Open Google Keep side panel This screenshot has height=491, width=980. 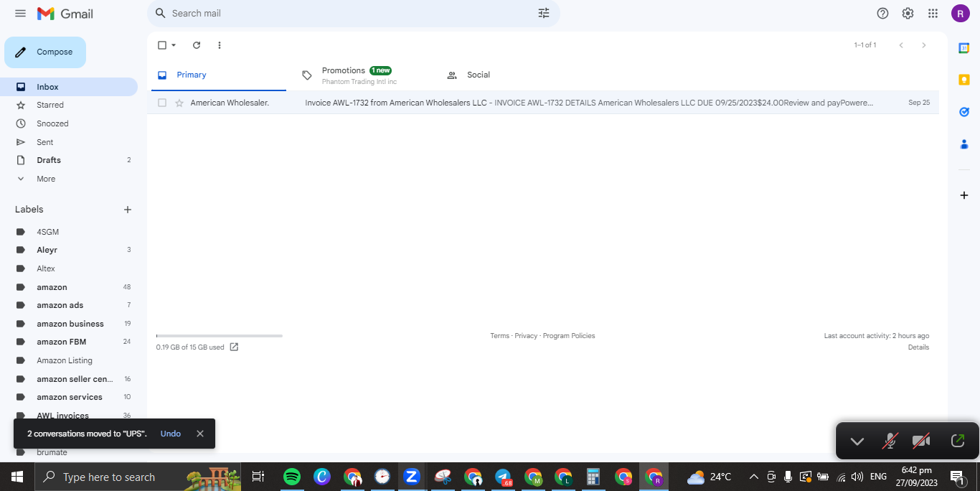(964, 80)
